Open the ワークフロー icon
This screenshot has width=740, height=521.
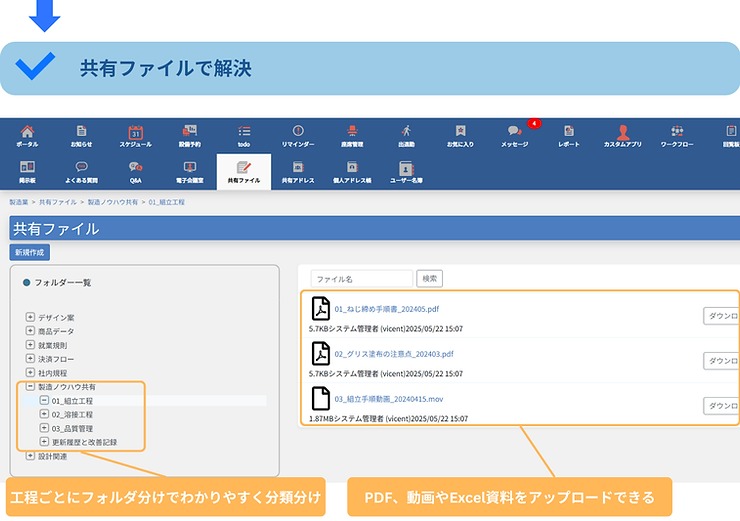[x=677, y=132]
